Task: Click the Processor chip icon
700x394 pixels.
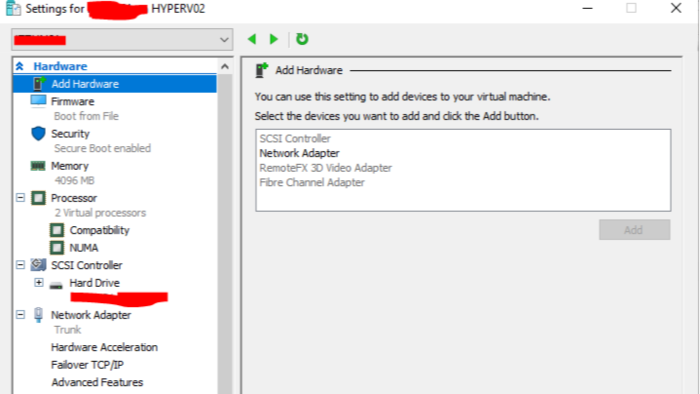Action: coord(38,198)
